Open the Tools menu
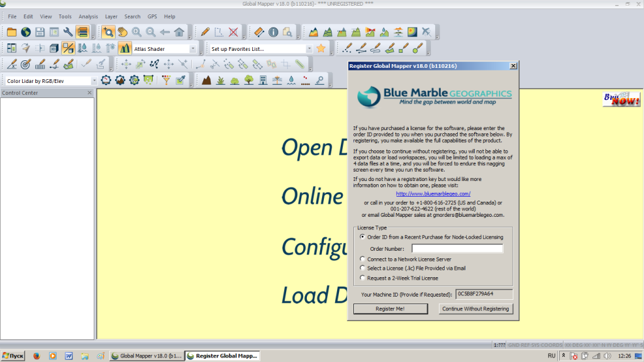Screen dimensions: 644x362 pos(65,16)
